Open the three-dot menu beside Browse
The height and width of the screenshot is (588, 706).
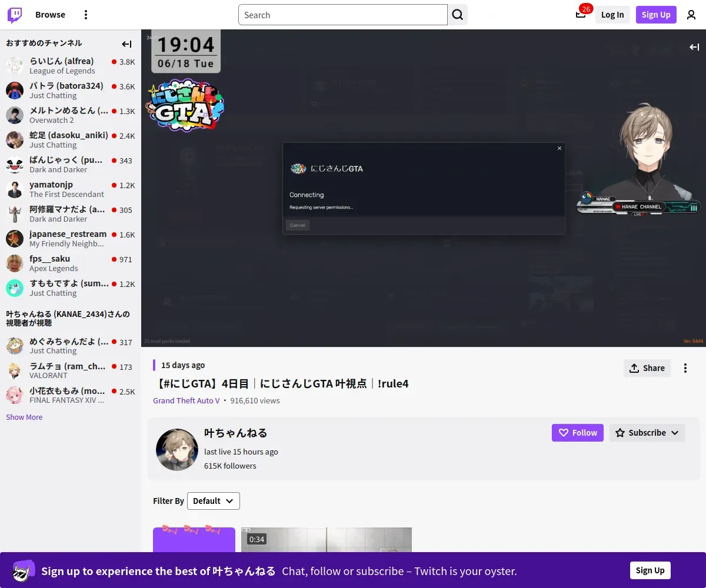coord(86,15)
